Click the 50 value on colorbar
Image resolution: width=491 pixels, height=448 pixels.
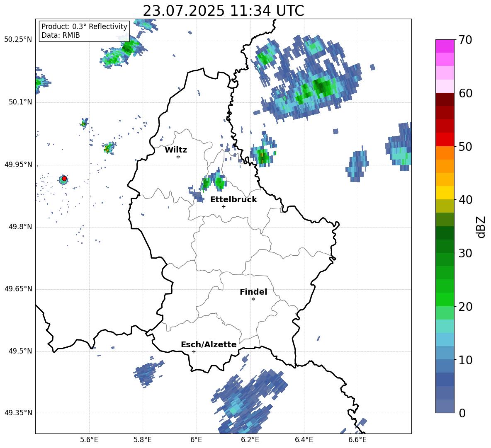pyautogui.click(x=465, y=146)
